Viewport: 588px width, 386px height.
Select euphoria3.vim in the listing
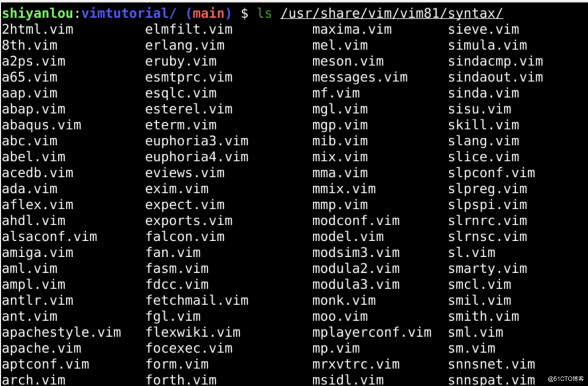pyautogui.click(x=197, y=141)
